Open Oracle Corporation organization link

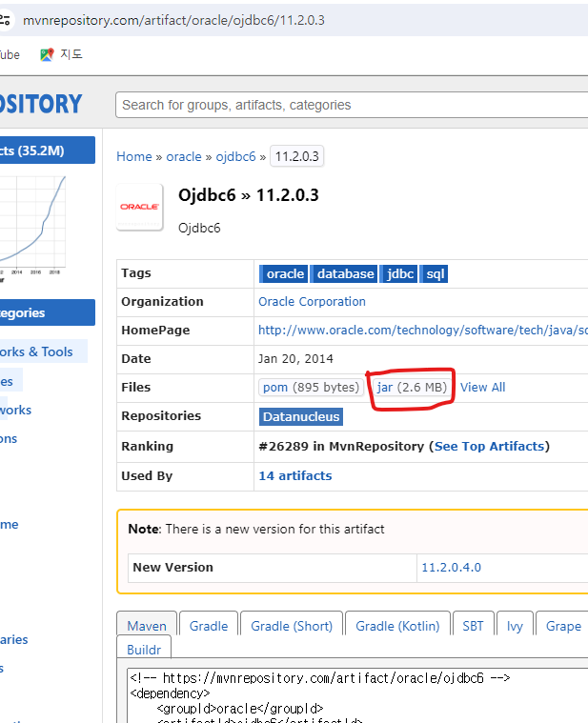312,302
